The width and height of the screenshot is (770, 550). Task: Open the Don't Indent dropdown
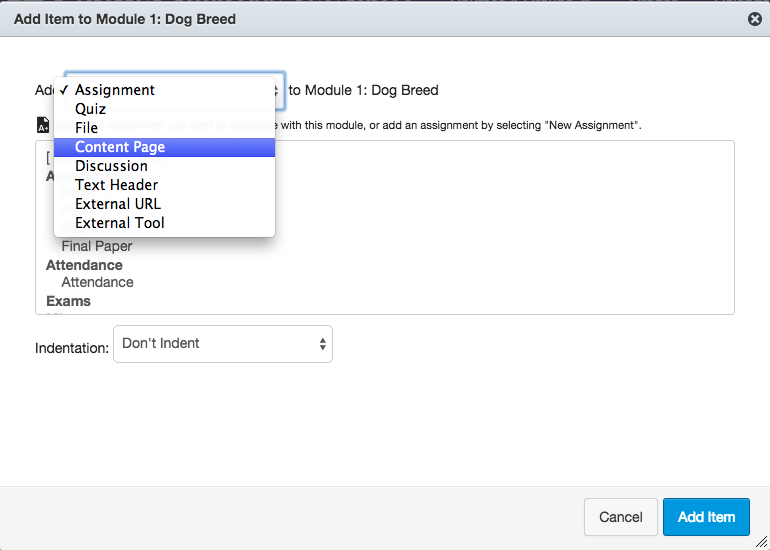pos(222,344)
